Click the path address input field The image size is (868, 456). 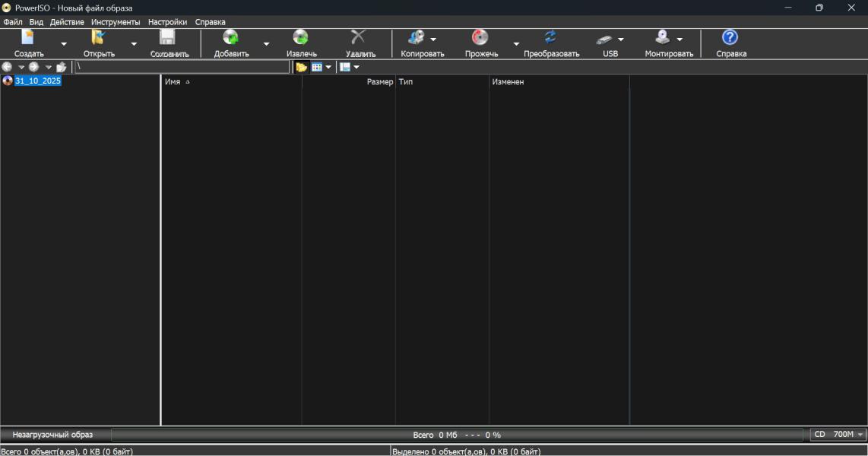tap(182, 68)
